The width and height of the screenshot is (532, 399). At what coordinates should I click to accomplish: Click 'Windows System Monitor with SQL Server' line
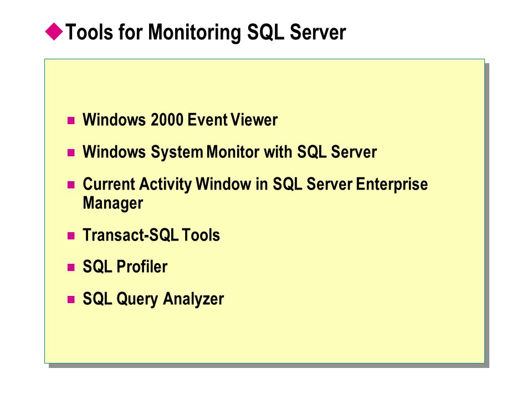[229, 152]
